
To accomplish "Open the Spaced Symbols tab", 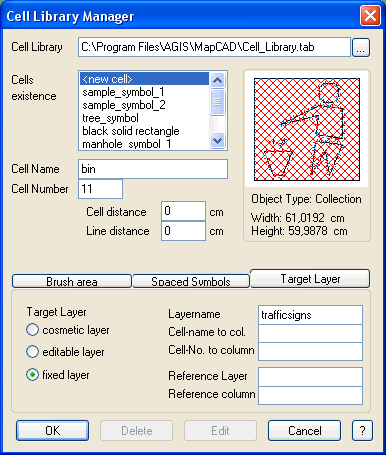I will (x=191, y=281).
